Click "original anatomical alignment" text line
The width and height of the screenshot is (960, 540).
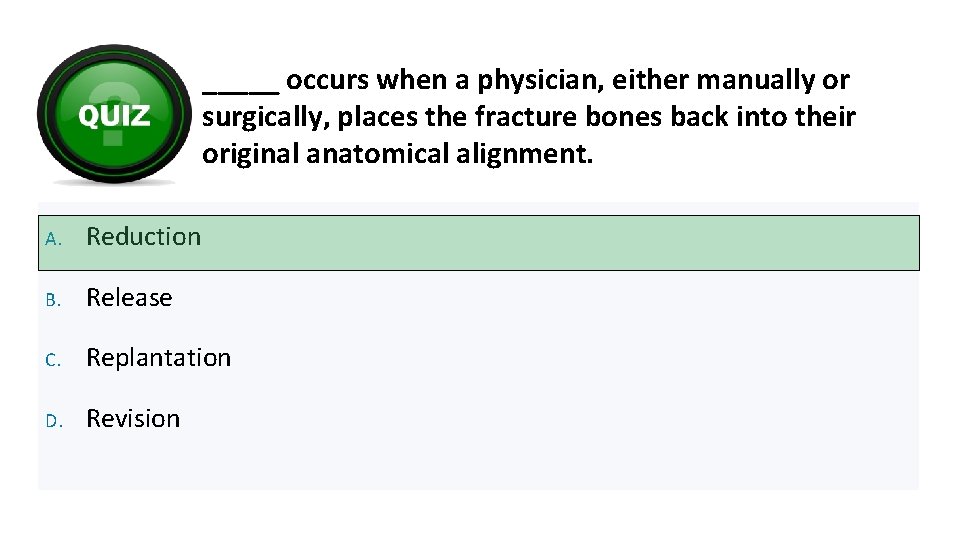tap(397, 156)
